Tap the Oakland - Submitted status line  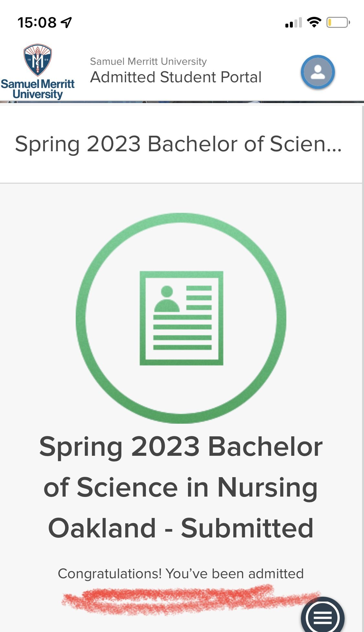(x=181, y=528)
